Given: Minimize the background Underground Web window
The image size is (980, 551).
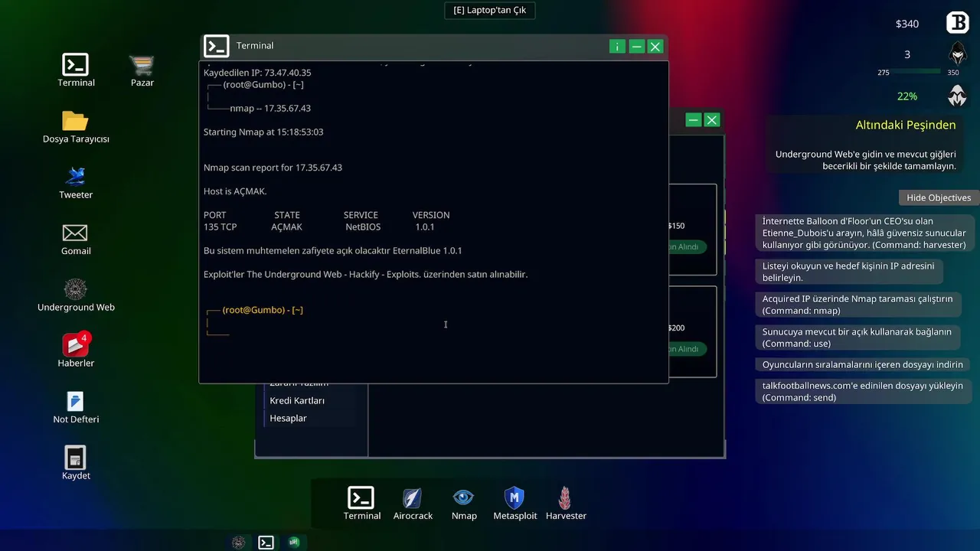Looking at the screenshot, I should (x=693, y=120).
